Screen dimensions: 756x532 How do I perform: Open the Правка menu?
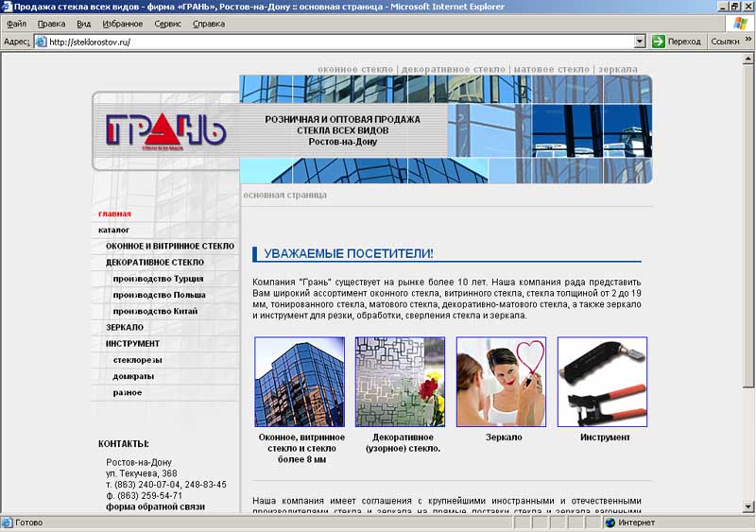pos(51,24)
